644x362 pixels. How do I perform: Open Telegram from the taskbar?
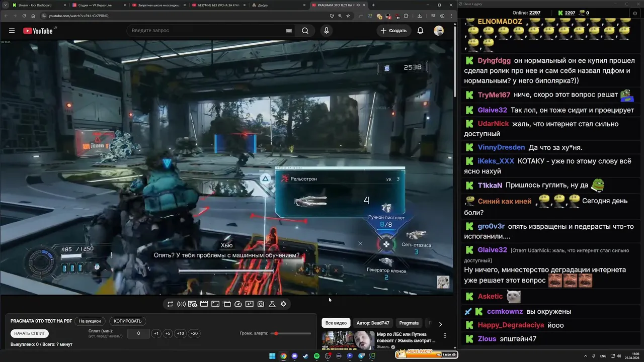coord(361,356)
